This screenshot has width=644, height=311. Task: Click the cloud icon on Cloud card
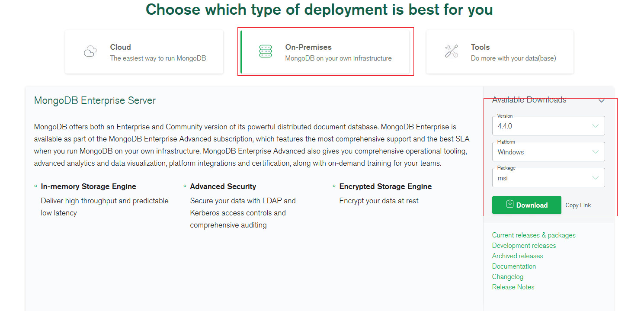90,51
